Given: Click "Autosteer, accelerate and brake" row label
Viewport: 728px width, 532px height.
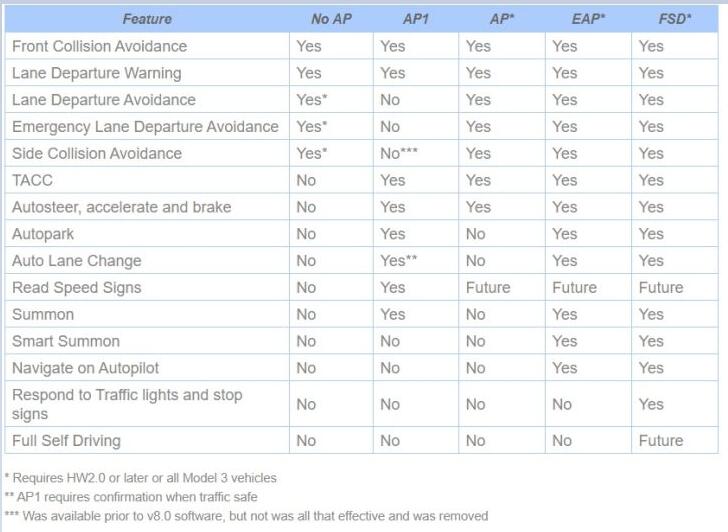Looking at the screenshot, I should pos(121,207).
